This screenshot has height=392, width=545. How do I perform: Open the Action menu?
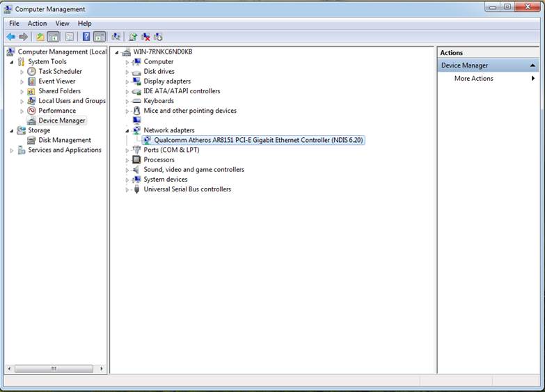coord(37,23)
